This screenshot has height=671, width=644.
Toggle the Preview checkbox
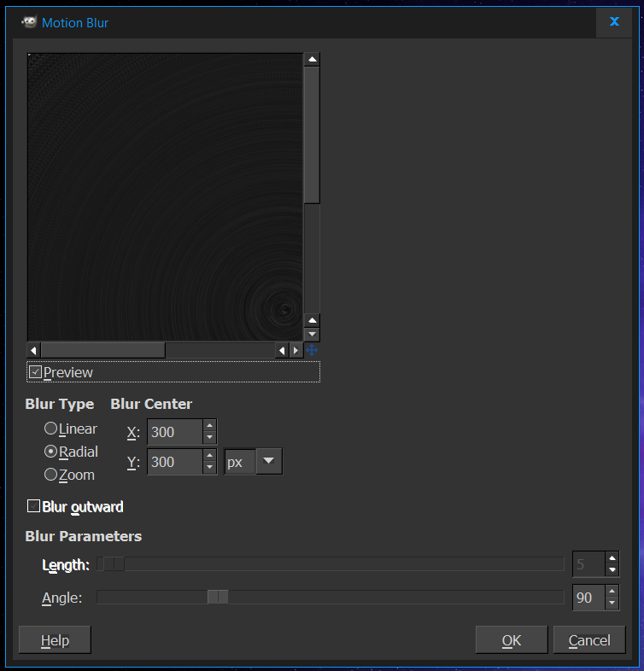(x=36, y=372)
